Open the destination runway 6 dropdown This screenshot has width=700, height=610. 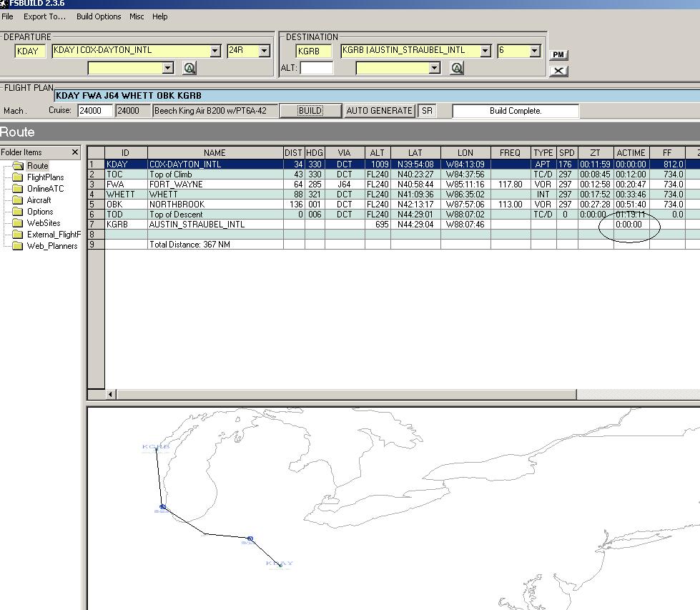[535, 51]
